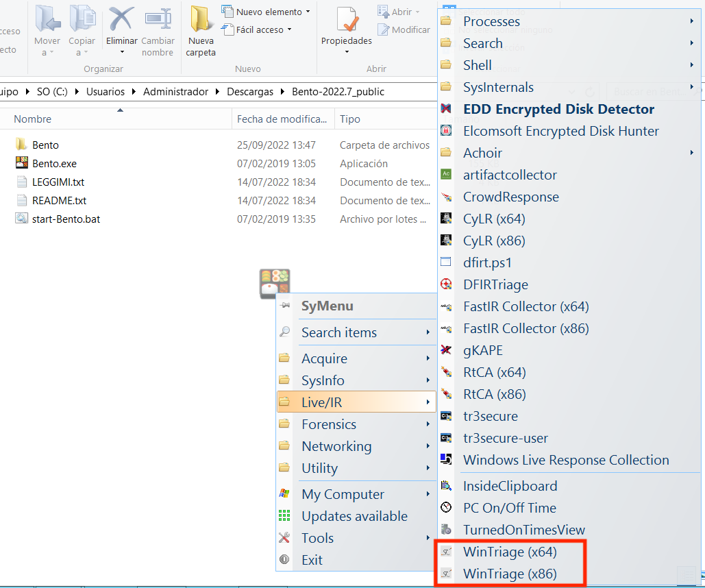Click the CrowdResponse icon
705x588 pixels.
tap(446, 196)
